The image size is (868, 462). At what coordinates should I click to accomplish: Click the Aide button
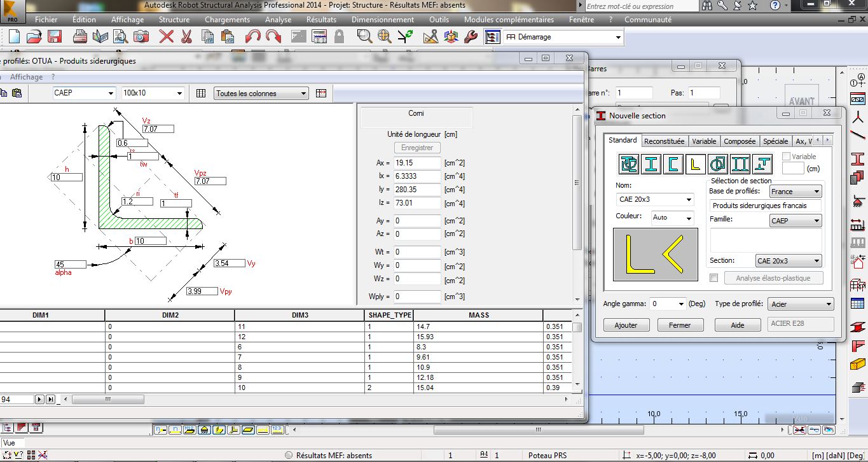[x=738, y=325]
